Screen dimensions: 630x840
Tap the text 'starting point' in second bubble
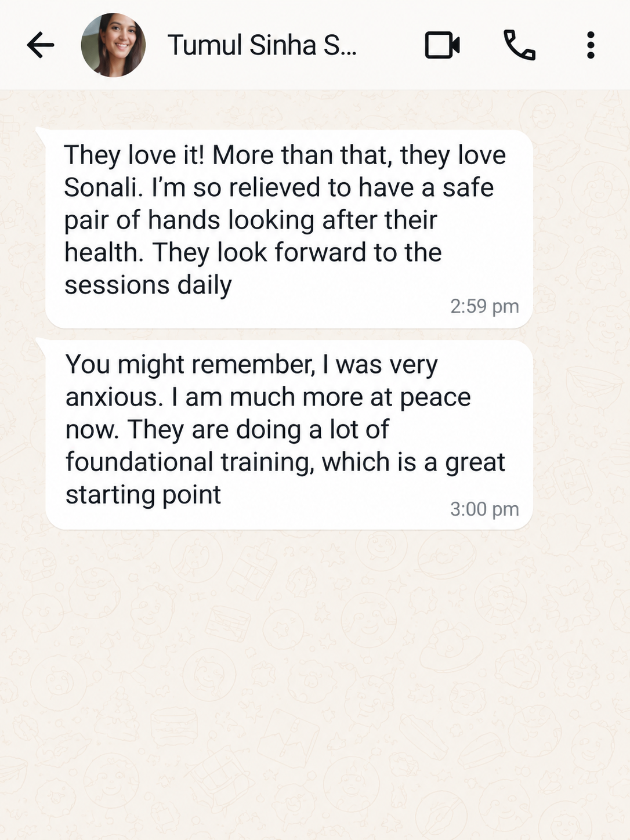click(143, 495)
